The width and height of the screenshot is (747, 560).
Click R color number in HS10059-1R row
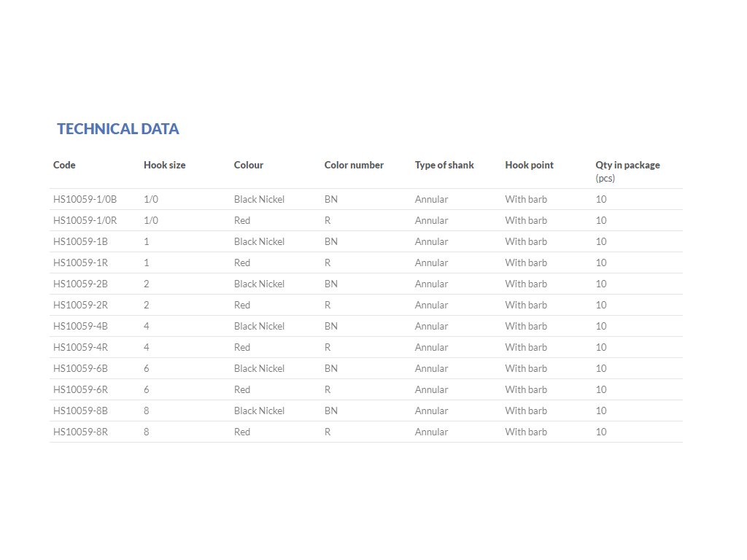pos(328,262)
